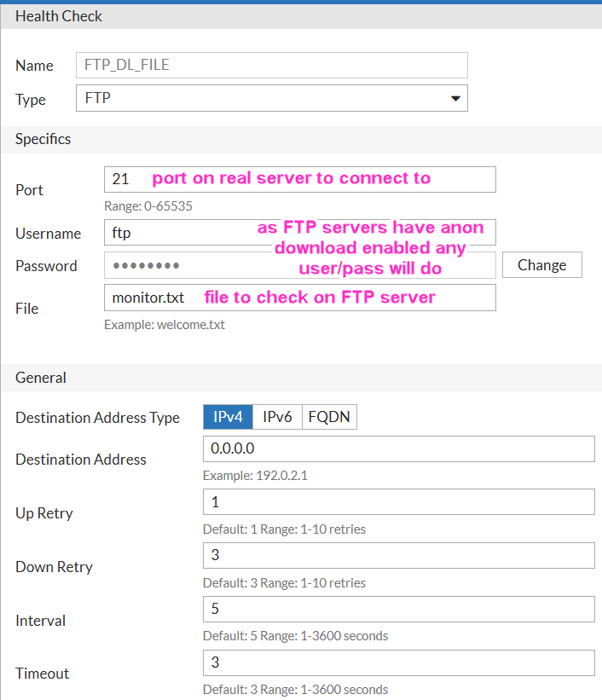Click the Timeout input field
This screenshot has width=602, height=700.
point(399,663)
